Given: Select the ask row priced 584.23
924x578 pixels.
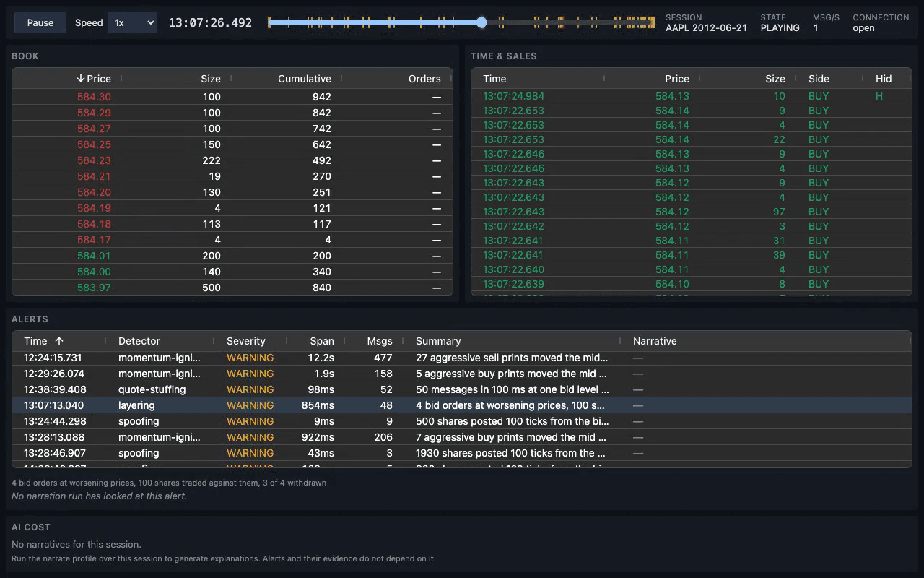Looking at the screenshot, I should pos(232,160).
